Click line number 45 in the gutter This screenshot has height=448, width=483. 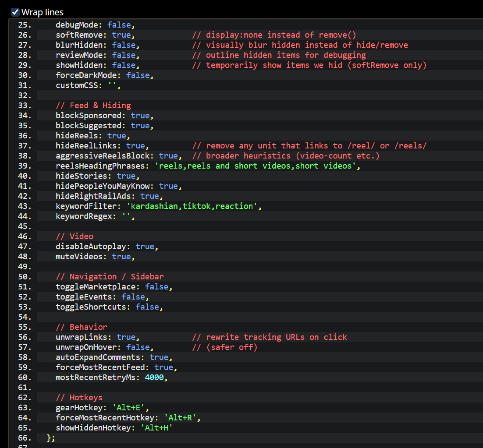pyautogui.click(x=25, y=226)
